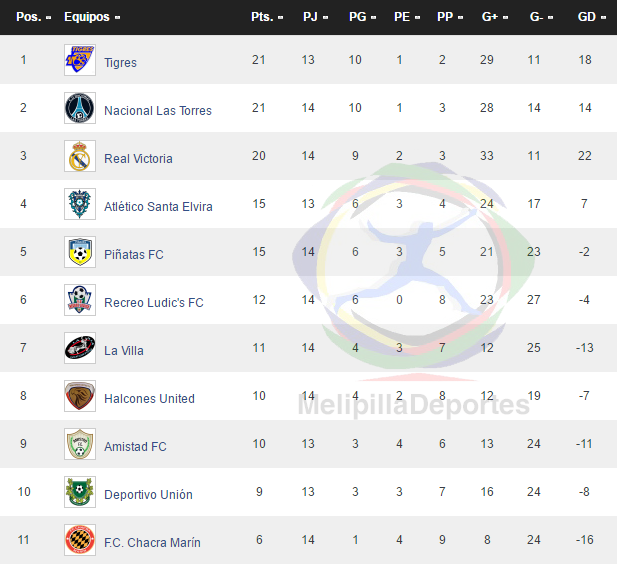The image size is (617, 564).
Task: Open the Tigres team page link
Action: [x=120, y=63]
